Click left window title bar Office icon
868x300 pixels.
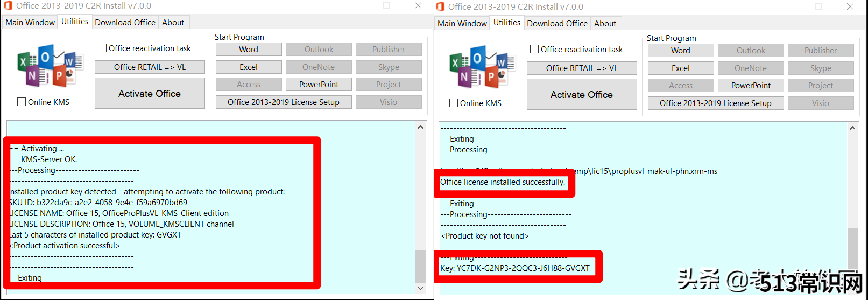[8, 6]
